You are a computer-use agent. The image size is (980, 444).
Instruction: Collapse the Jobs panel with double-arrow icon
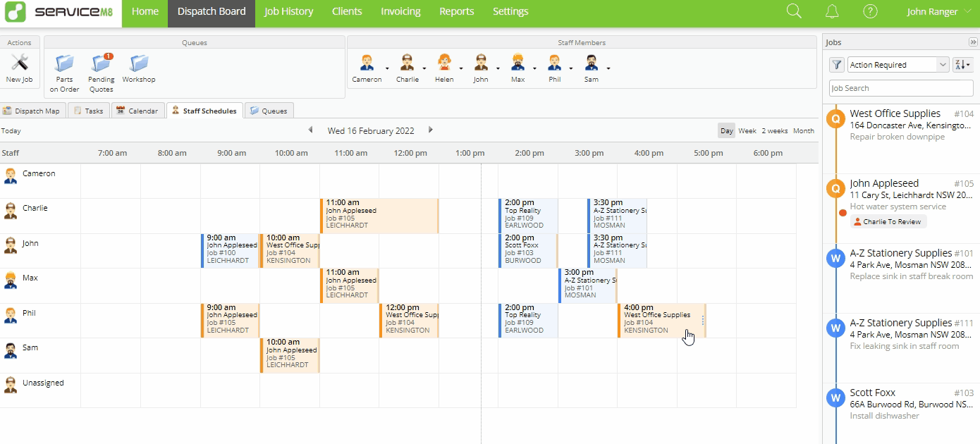coord(974,42)
